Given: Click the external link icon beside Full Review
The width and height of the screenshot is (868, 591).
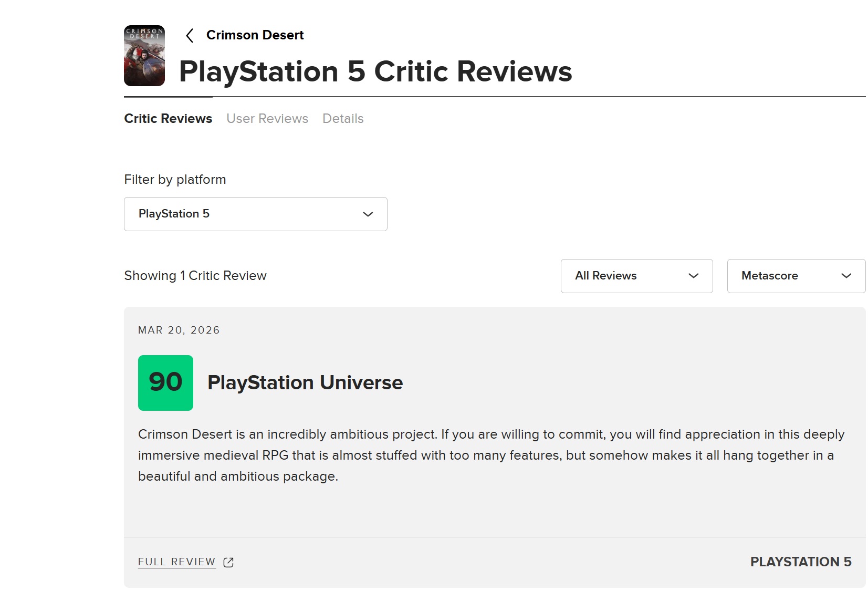Looking at the screenshot, I should coord(228,562).
